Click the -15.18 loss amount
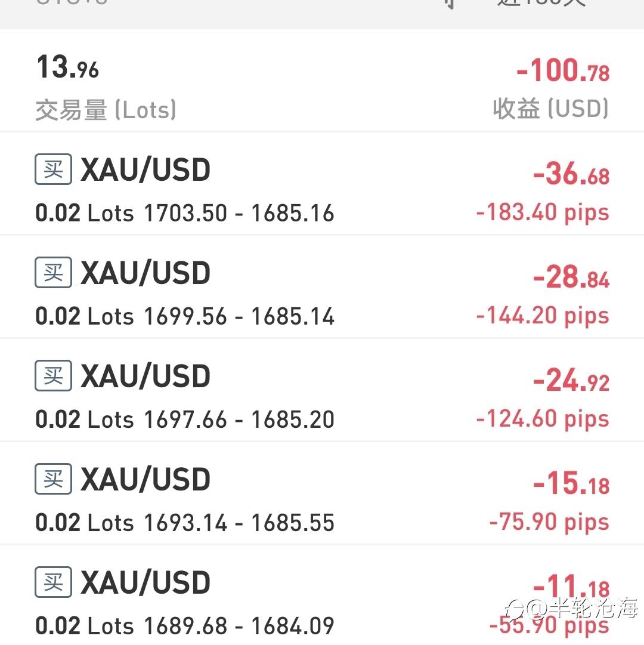This screenshot has height=645, width=644. tap(571, 484)
